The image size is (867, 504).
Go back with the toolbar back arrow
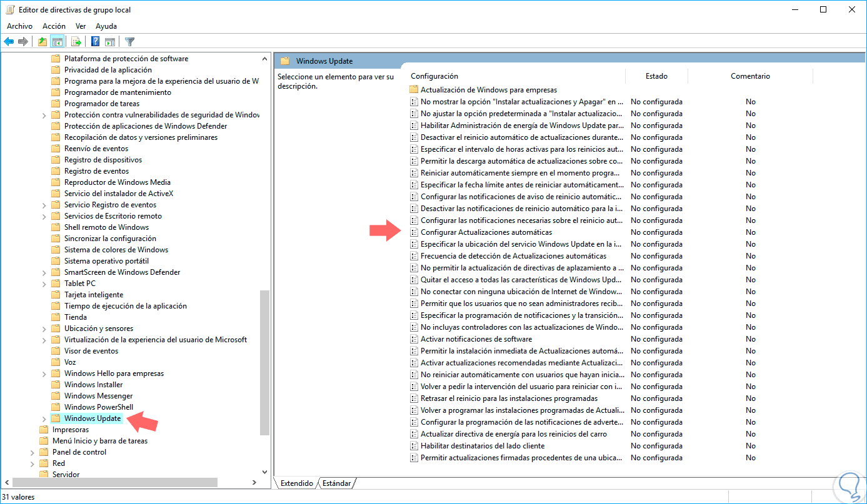pos(9,42)
